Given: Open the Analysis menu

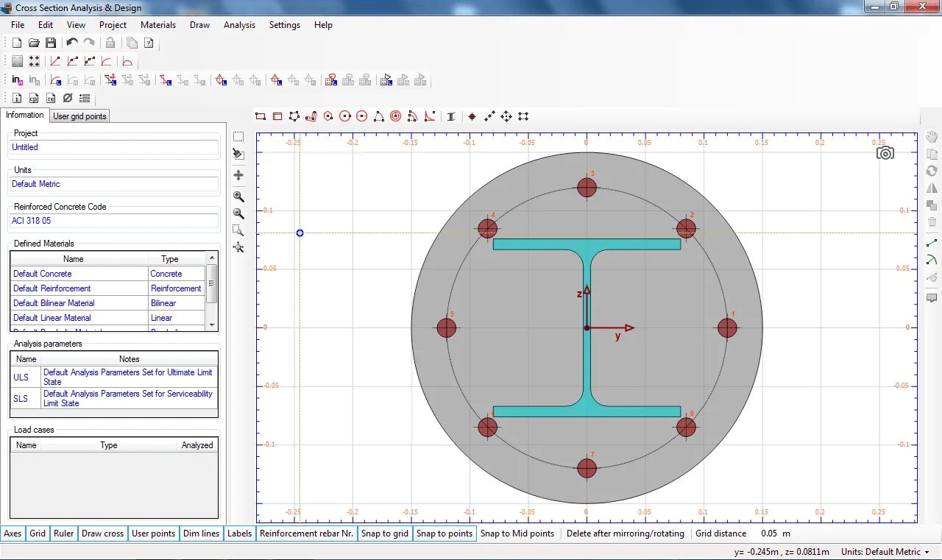Looking at the screenshot, I should (239, 24).
